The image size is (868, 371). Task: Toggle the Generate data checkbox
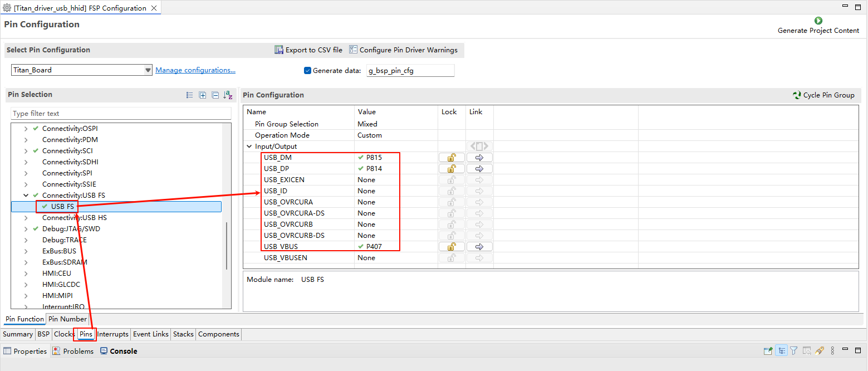pyautogui.click(x=307, y=71)
